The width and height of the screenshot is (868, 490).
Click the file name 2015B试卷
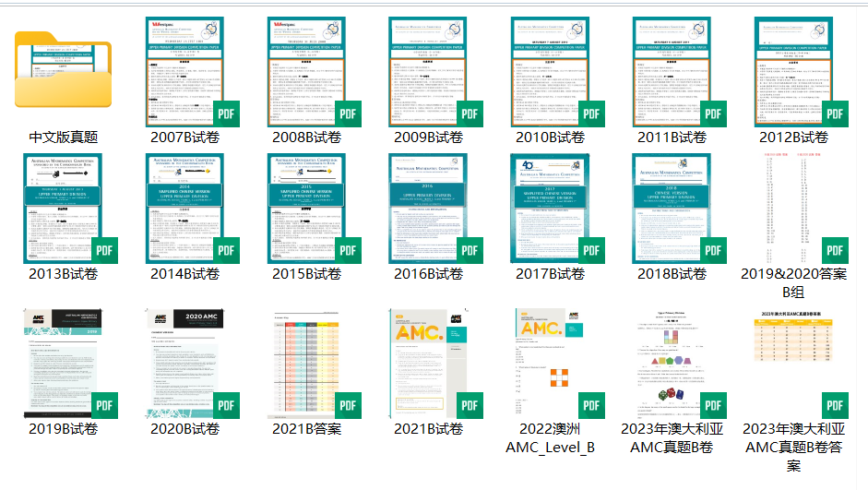(306, 274)
